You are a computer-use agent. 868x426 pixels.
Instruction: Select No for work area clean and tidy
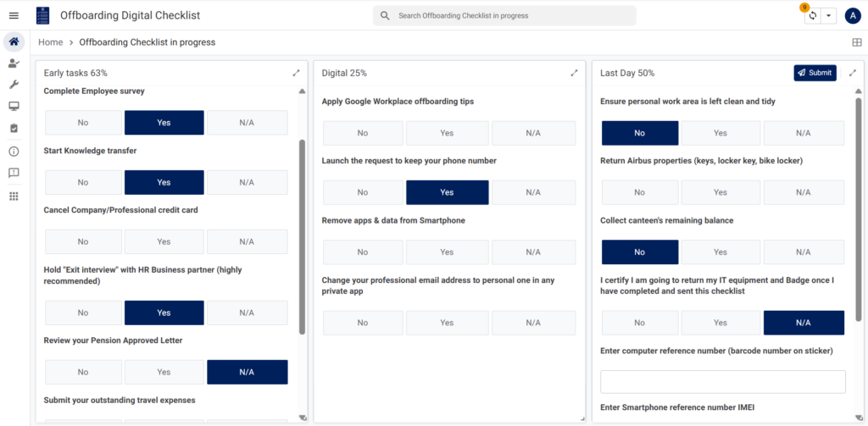(x=639, y=133)
